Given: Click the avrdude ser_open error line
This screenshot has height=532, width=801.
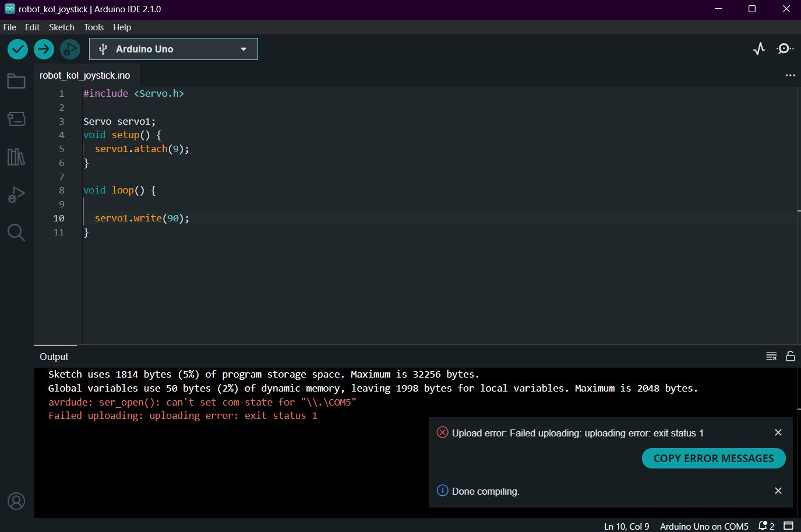Looking at the screenshot, I should click(202, 402).
